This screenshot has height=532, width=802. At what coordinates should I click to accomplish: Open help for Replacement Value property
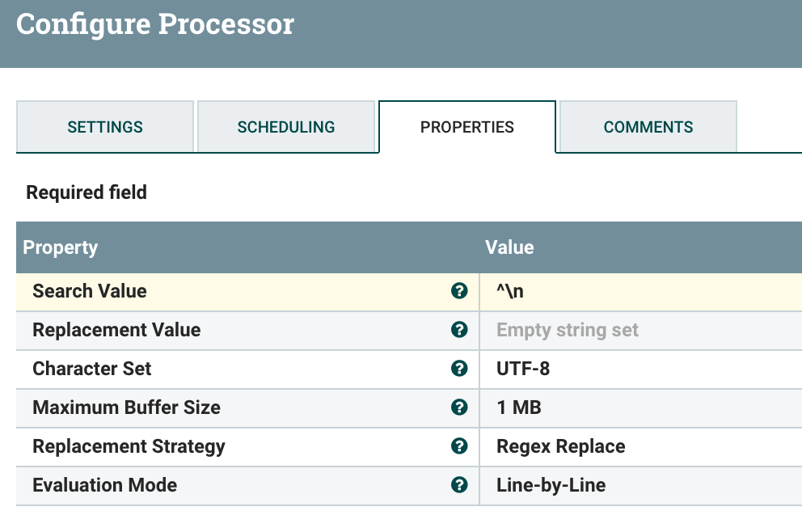click(460, 330)
